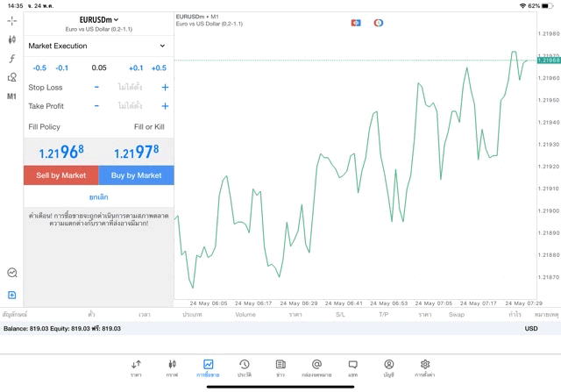Open the indicators function icon
The image size is (561, 392).
click(11, 59)
